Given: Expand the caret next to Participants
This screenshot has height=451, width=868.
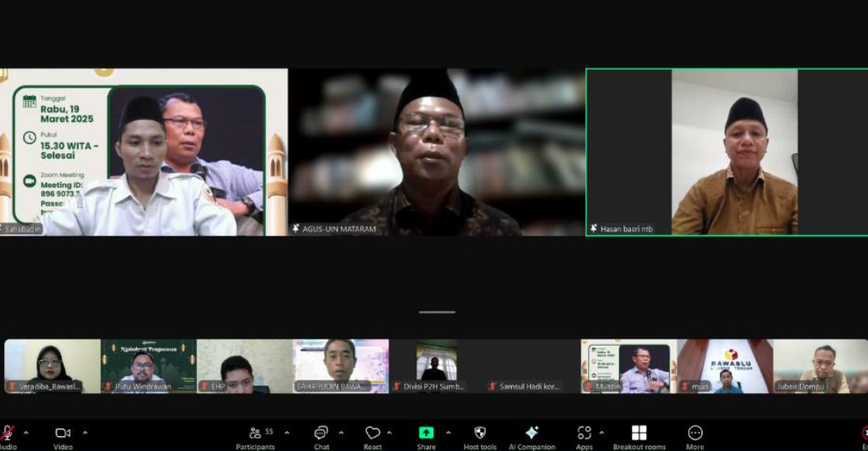Looking at the screenshot, I should click(287, 433).
